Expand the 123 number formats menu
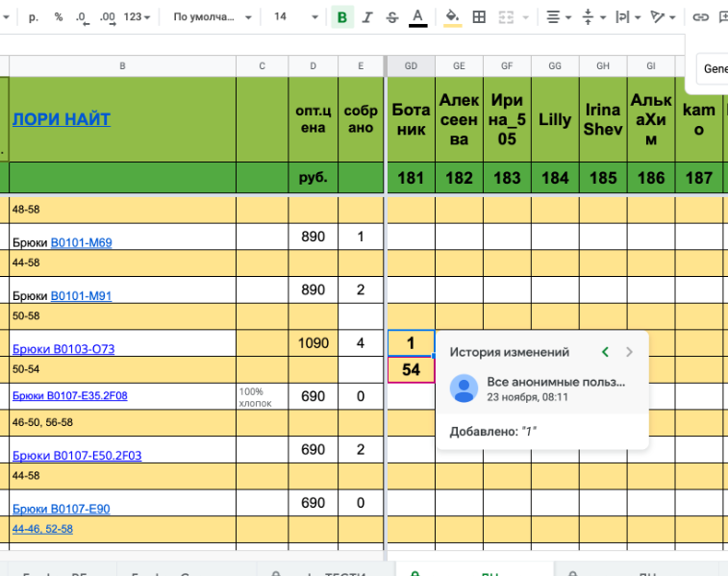The height and width of the screenshot is (576, 728). (138, 17)
